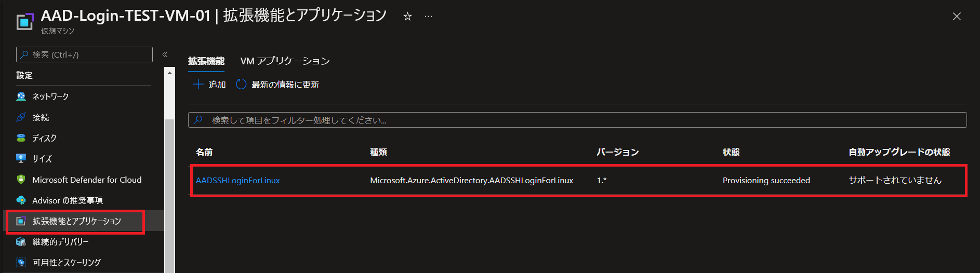Click the circular refresh icon
The image size is (980, 273).
tap(241, 84)
